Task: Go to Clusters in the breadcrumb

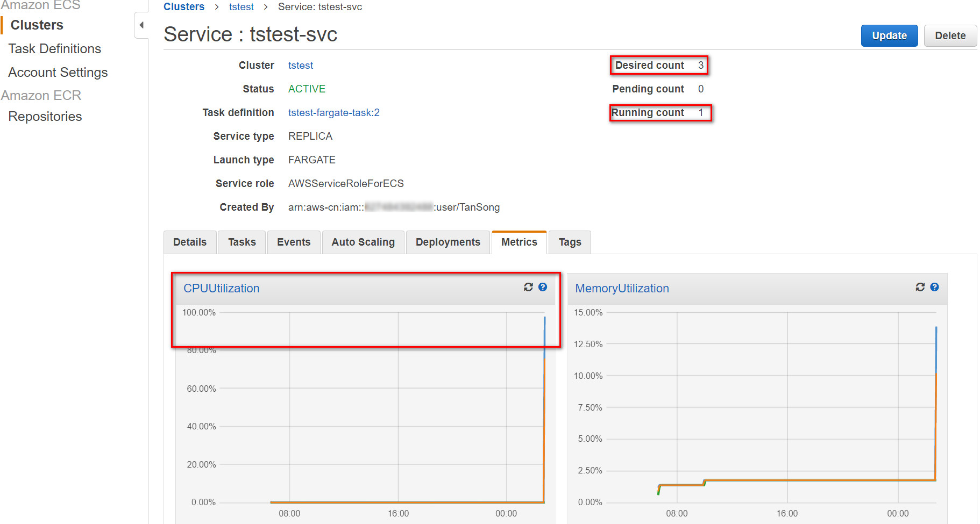Action: (x=184, y=6)
